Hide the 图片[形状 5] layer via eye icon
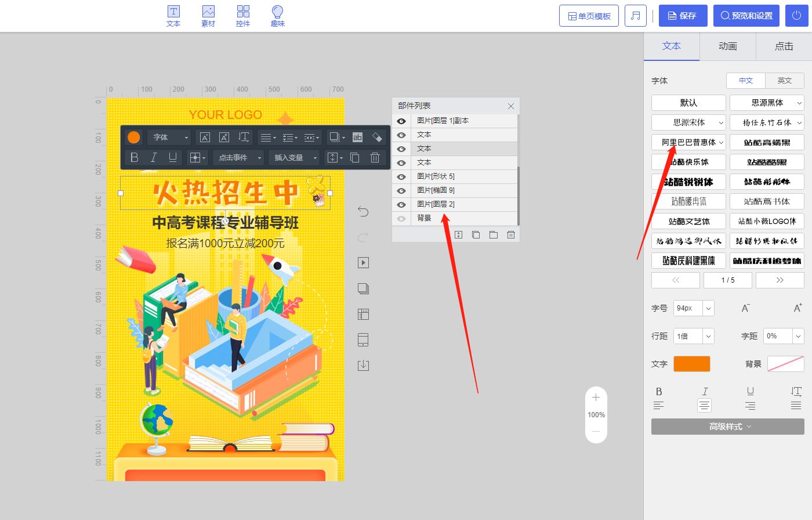Image resolution: width=812 pixels, height=520 pixels. (401, 177)
